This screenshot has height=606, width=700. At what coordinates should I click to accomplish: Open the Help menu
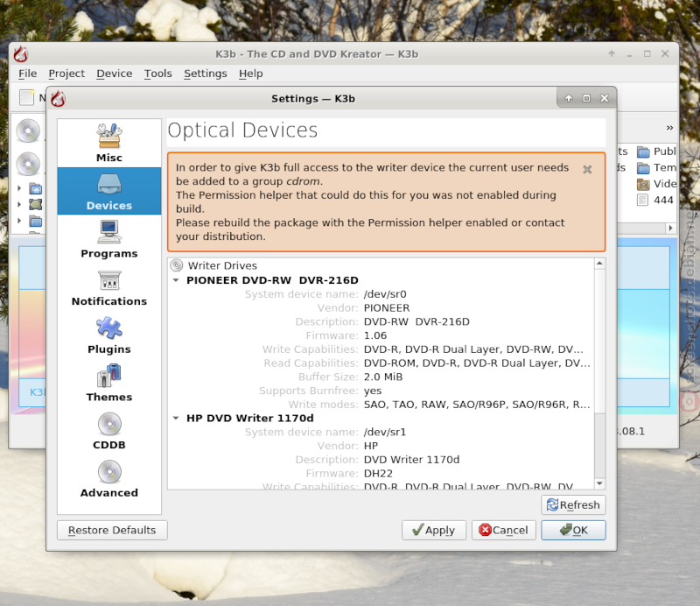tap(251, 74)
